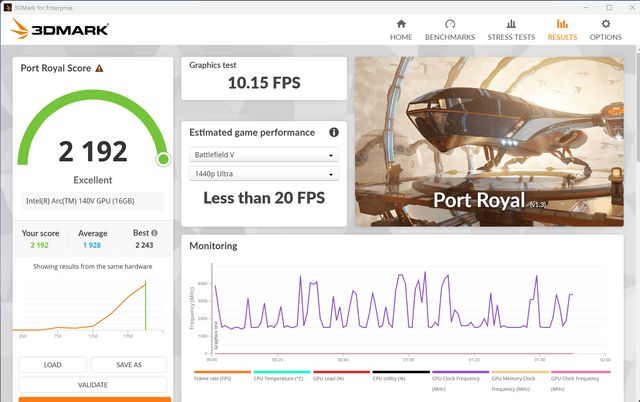640x402 pixels.
Task: Click the 10.15 FPS graphics test value
Action: click(264, 83)
